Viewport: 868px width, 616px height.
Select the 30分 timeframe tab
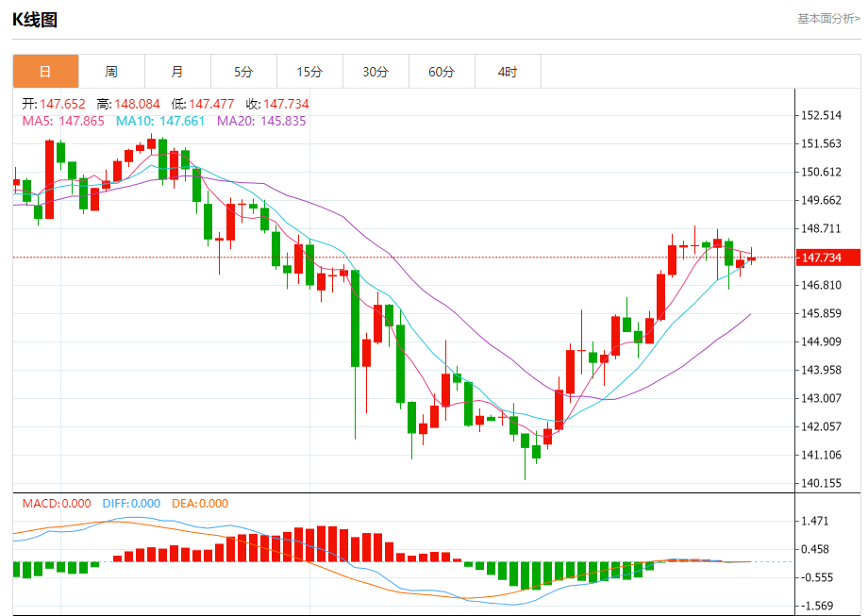(x=376, y=72)
